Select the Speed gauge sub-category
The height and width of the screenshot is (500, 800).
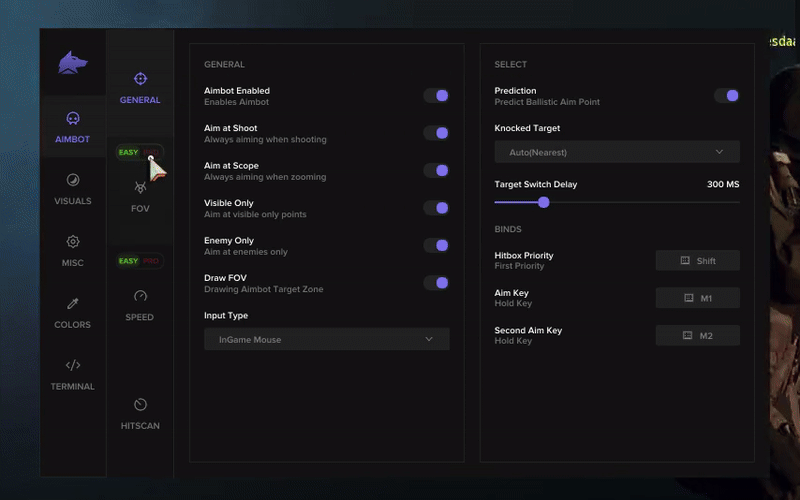140,304
